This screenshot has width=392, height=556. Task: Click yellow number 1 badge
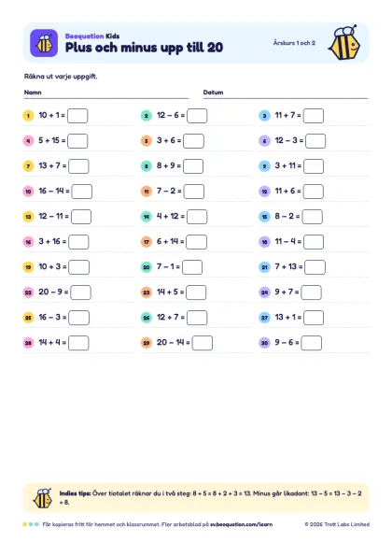(28, 116)
